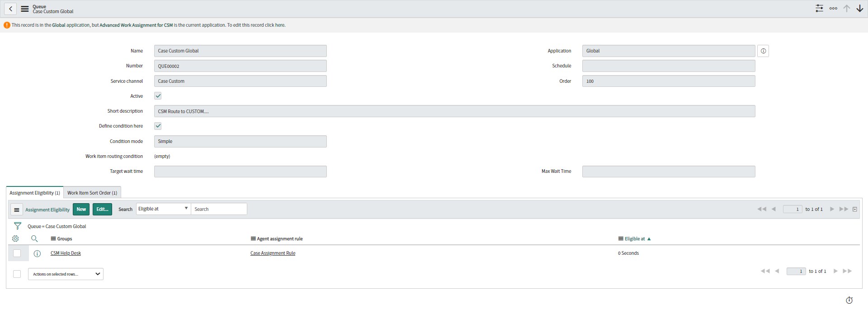Click the Name field
Screen dimensions: 868x329
(x=240, y=51)
